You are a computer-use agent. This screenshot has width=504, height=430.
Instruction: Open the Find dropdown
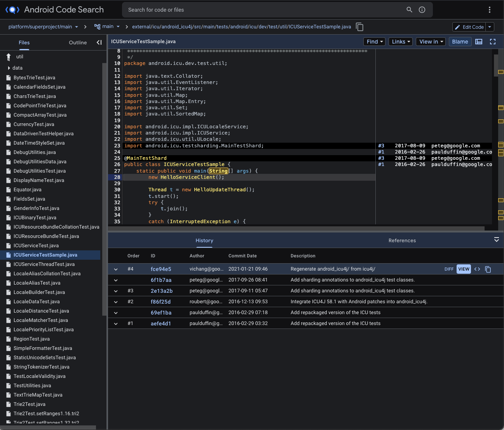[375, 42]
